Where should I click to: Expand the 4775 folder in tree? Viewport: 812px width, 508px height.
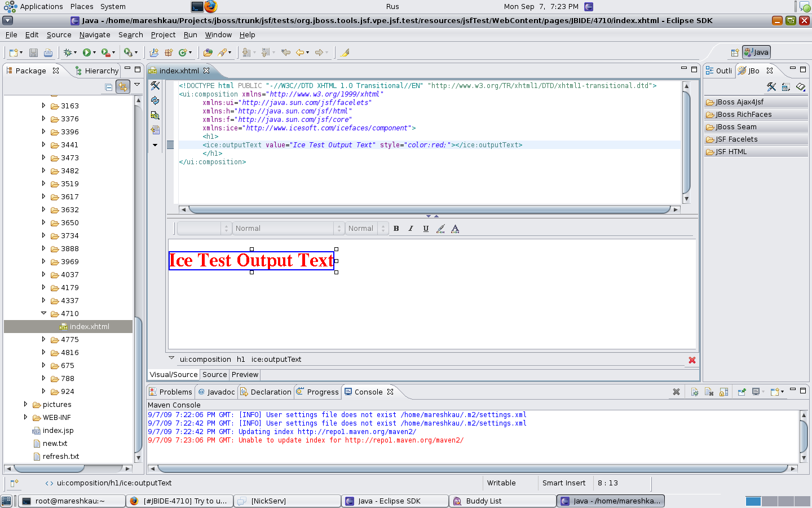coord(43,339)
